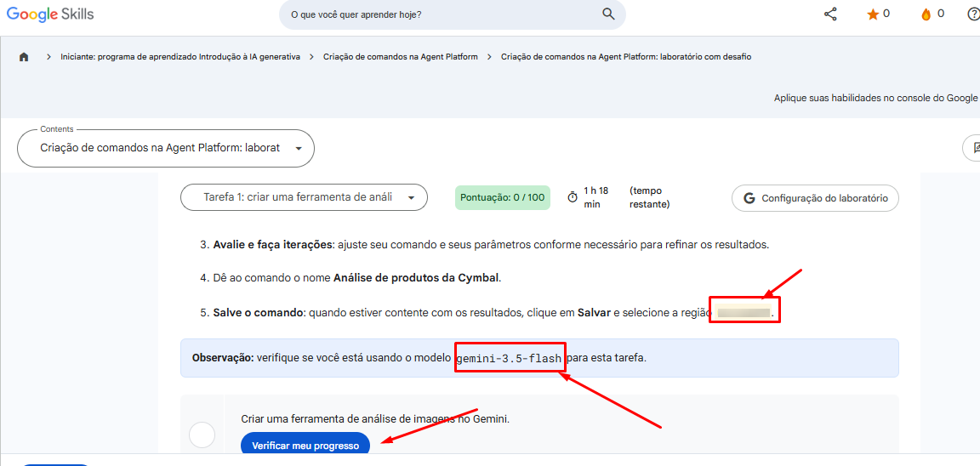The width and height of the screenshot is (980, 466).
Task: Click the 'Salve o comando' step text
Action: (258, 312)
